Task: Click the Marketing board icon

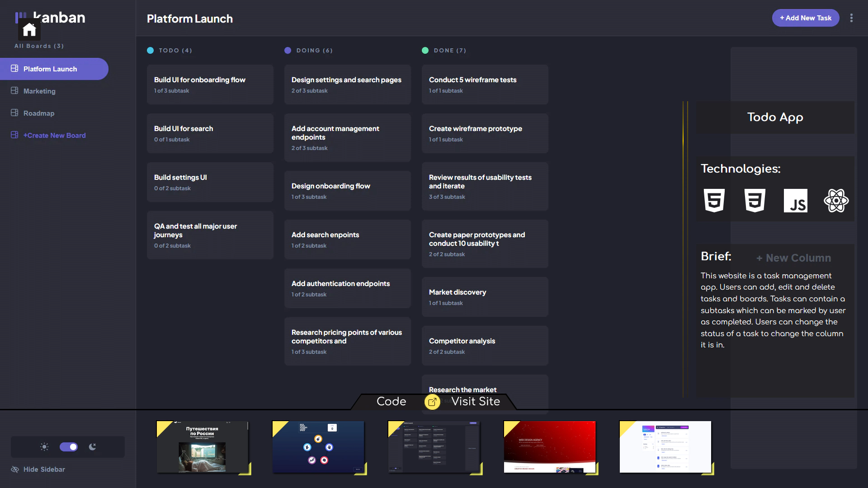Action: pos(14,91)
